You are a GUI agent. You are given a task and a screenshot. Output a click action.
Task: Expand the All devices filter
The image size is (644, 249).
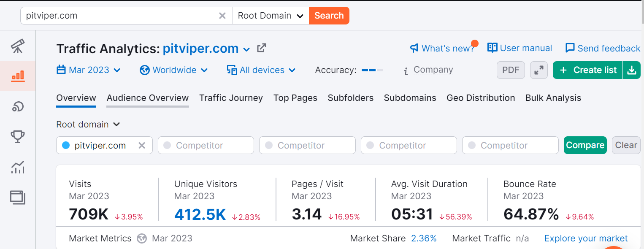[x=261, y=70]
